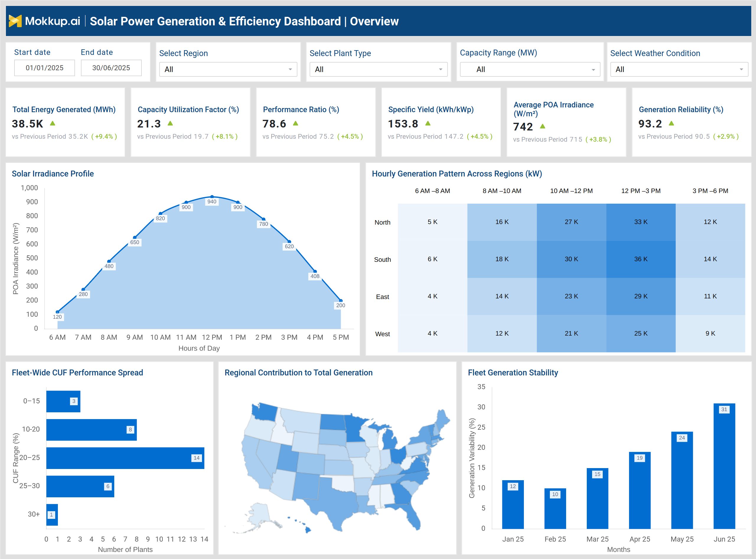
Task: Open the Select Plant Type dropdown
Action: [x=379, y=69]
